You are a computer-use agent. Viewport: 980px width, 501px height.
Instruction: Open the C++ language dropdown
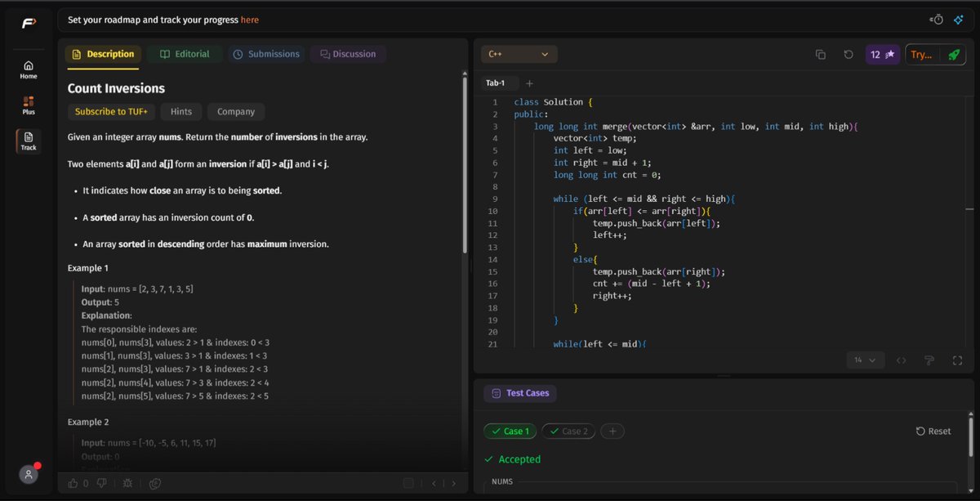(519, 54)
